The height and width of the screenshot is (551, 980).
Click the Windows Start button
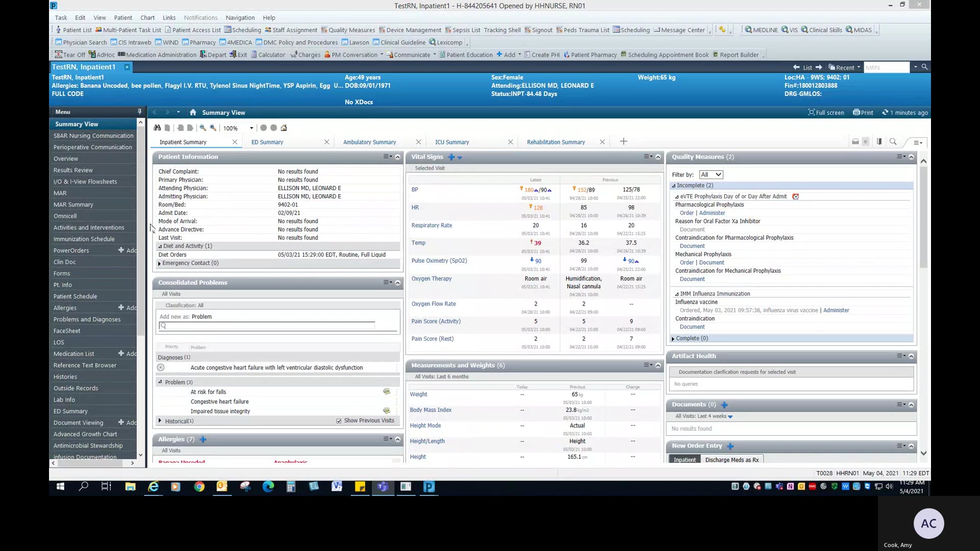click(x=60, y=487)
